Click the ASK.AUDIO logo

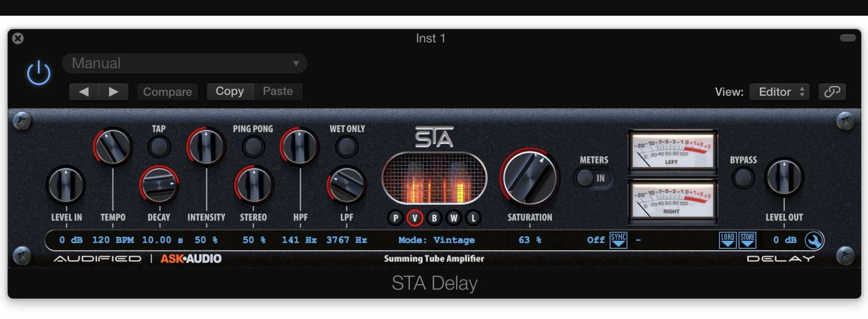point(191,259)
